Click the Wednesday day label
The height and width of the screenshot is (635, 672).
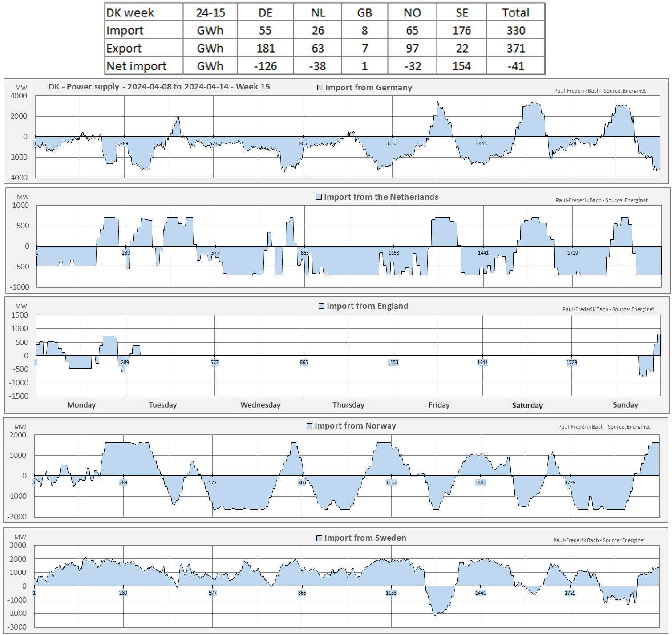pos(260,405)
